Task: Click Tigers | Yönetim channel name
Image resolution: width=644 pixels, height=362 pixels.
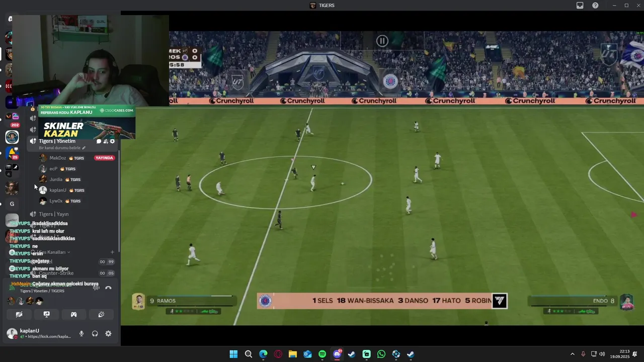Action: pos(57,141)
